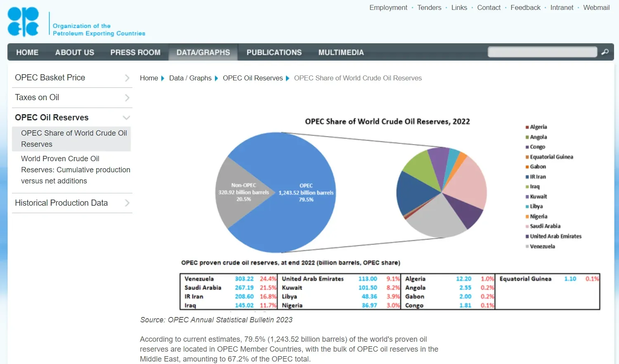Screen dimensions: 619x364
Task: Open World Proven Crude Oil Reserves item
Action: coord(76,170)
